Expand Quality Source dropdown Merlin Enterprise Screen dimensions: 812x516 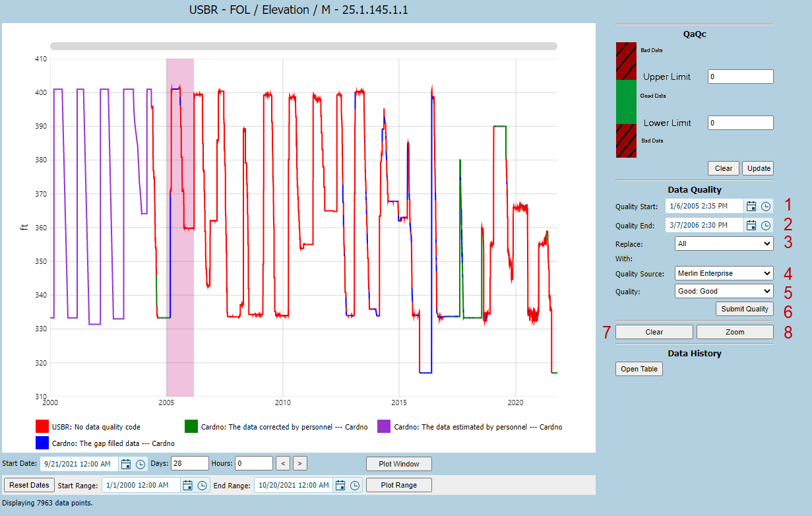point(724,273)
